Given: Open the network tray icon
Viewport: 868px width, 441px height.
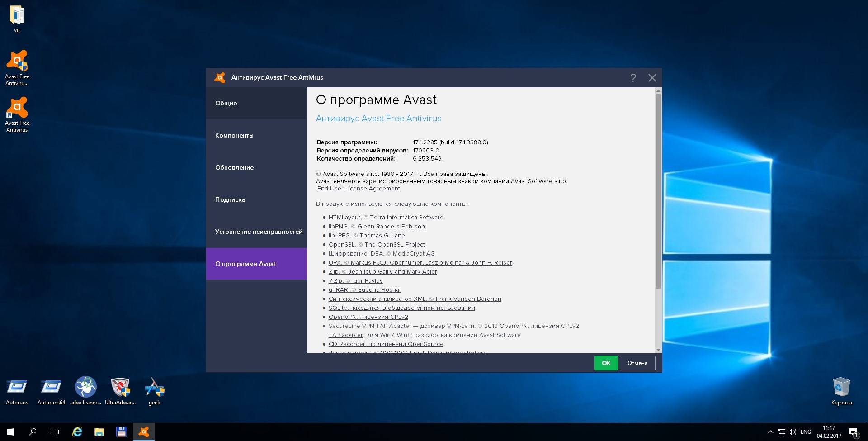Looking at the screenshot, I should [781, 432].
